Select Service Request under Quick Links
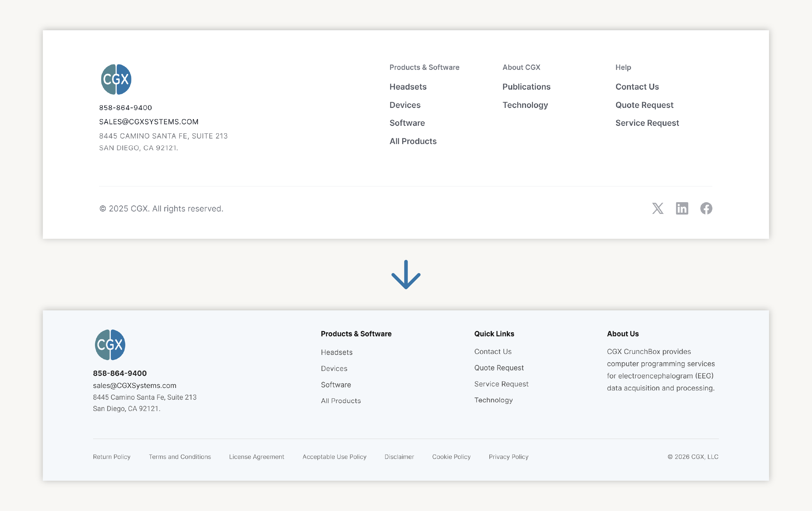Image resolution: width=812 pixels, height=511 pixels. (501, 384)
